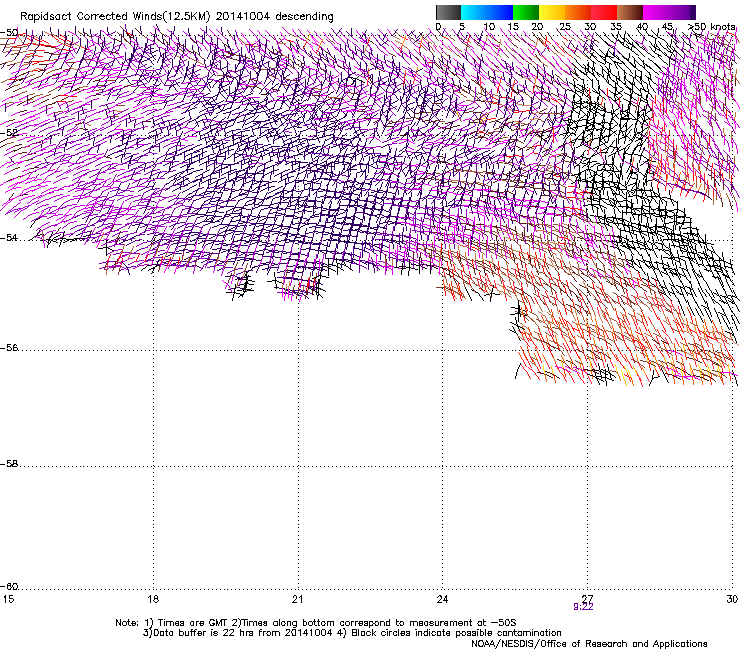Image resolution: width=740 pixels, height=650 pixels.
Task: Click the '>50 knots' legend label
Action: (712, 26)
